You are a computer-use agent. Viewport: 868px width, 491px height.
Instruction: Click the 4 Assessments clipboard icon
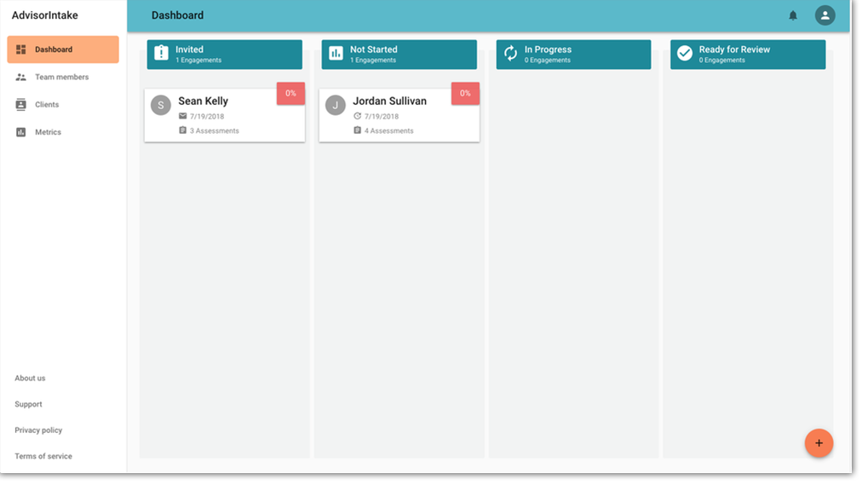tap(357, 130)
